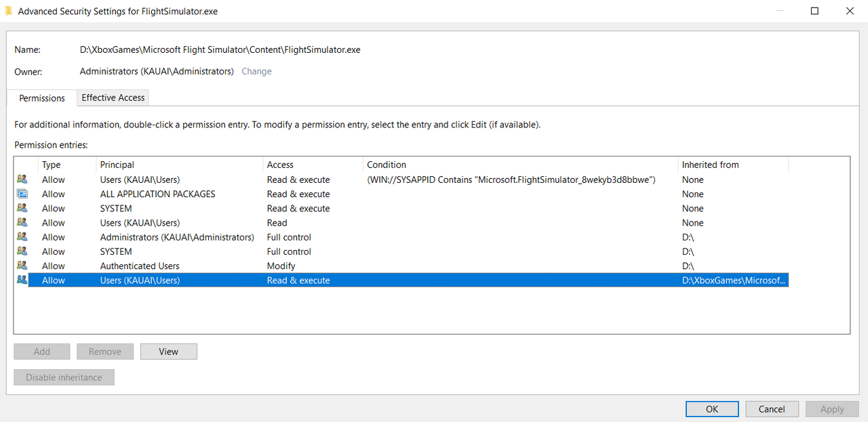Click the Condition column header
868x422 pixels.
pyautogui.click(x=521, y=165)
